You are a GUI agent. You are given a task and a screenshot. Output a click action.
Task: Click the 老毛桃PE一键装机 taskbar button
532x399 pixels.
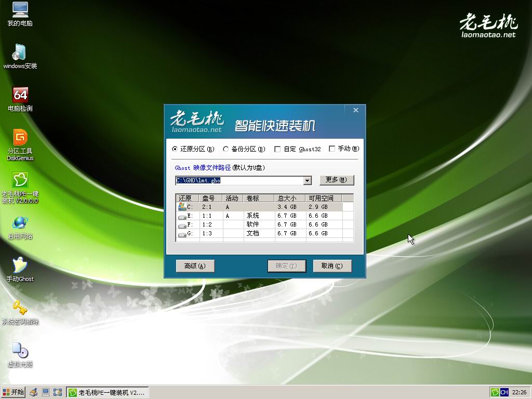tap(108, 392)
